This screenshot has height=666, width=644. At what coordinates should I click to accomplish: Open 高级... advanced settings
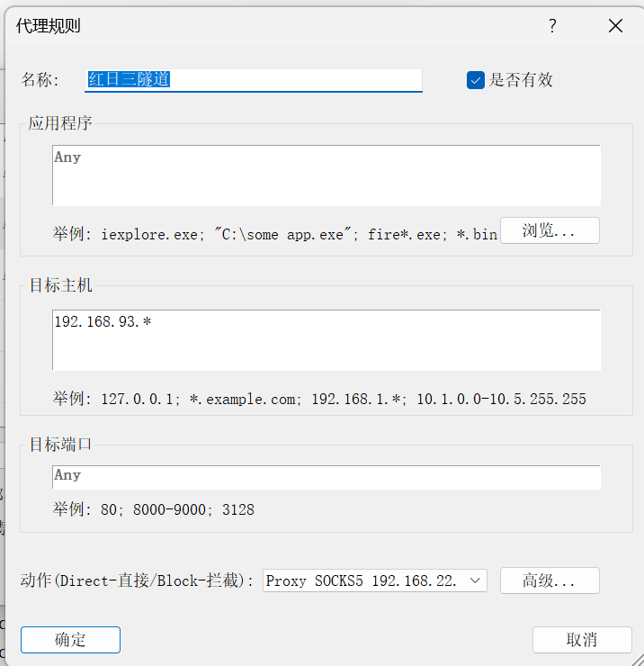point(549,580)
